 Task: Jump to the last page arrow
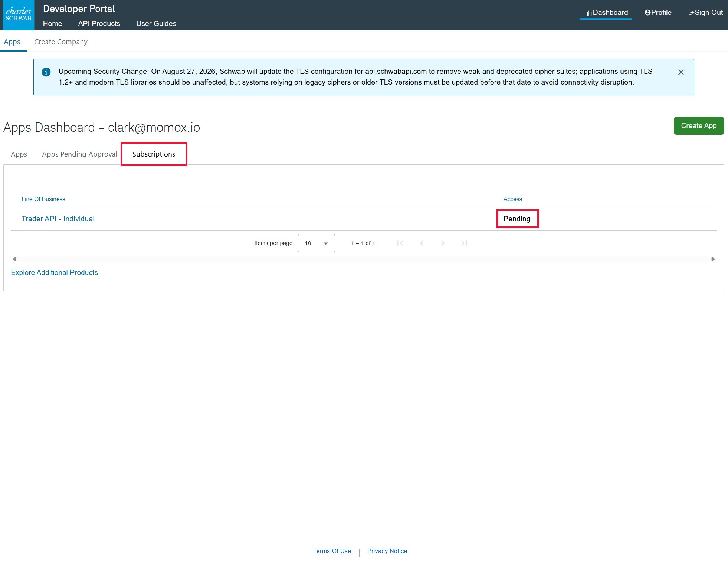tap(464, 243)
